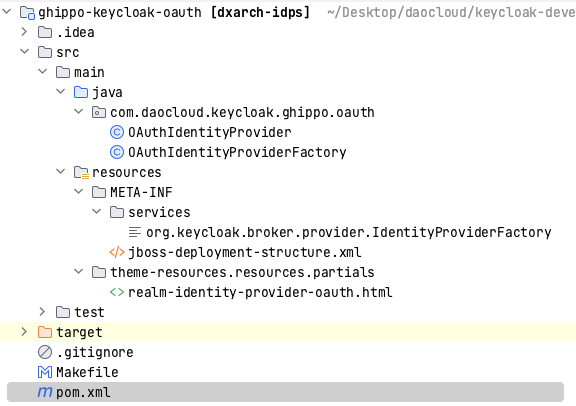This screenshot has height=406, width=576.
Task: Expand the test folder
Action: tap(42, 312)
